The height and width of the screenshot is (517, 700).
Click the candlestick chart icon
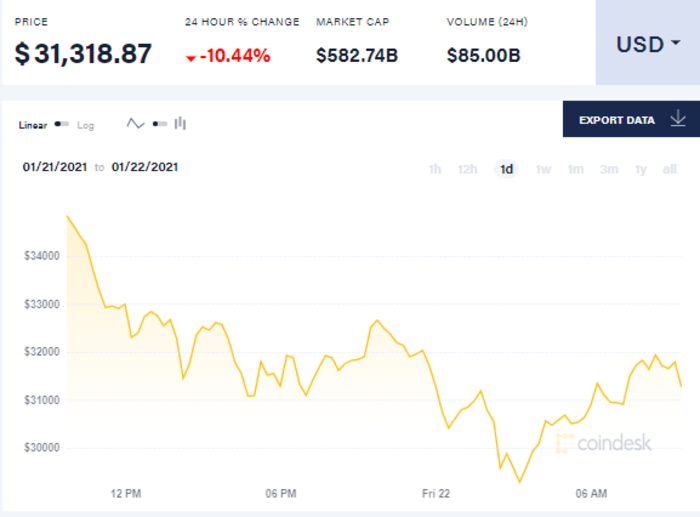[x=181, y=124]
